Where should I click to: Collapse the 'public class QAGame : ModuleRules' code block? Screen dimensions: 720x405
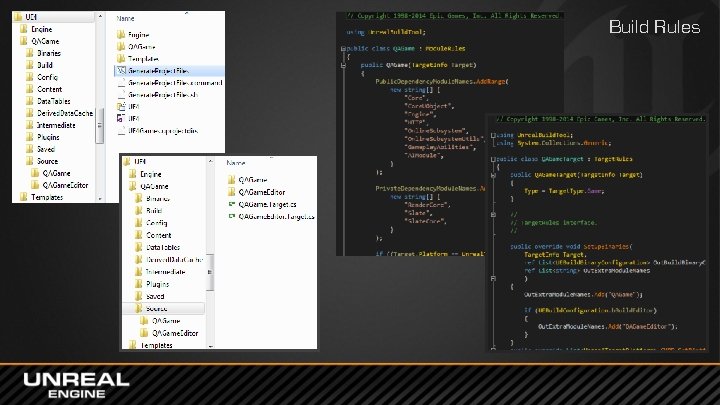(343, 48)
